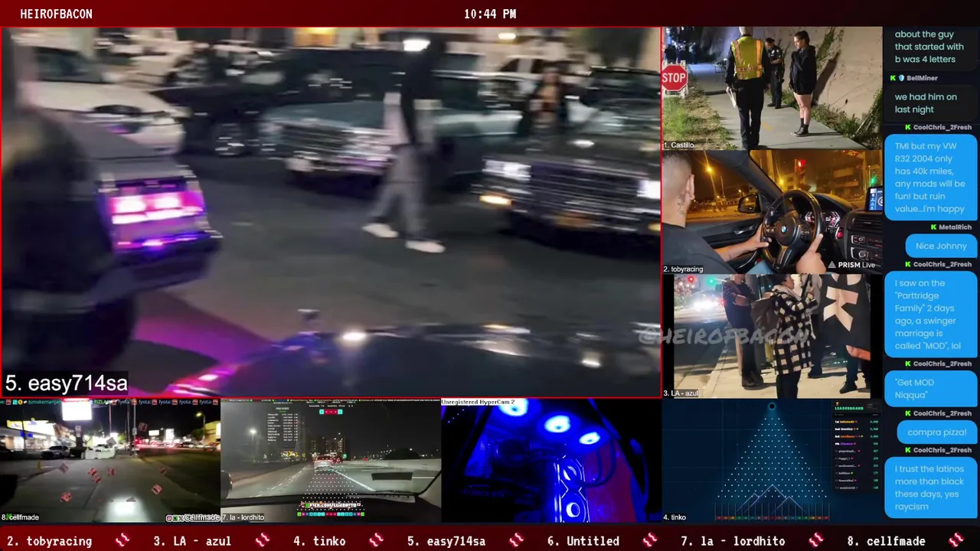Click the bacon icon after cellfmade in ticker
Image resolution: width=980 pixels, height=551 pixels.
pyautogui.click(x=956, y=540)
